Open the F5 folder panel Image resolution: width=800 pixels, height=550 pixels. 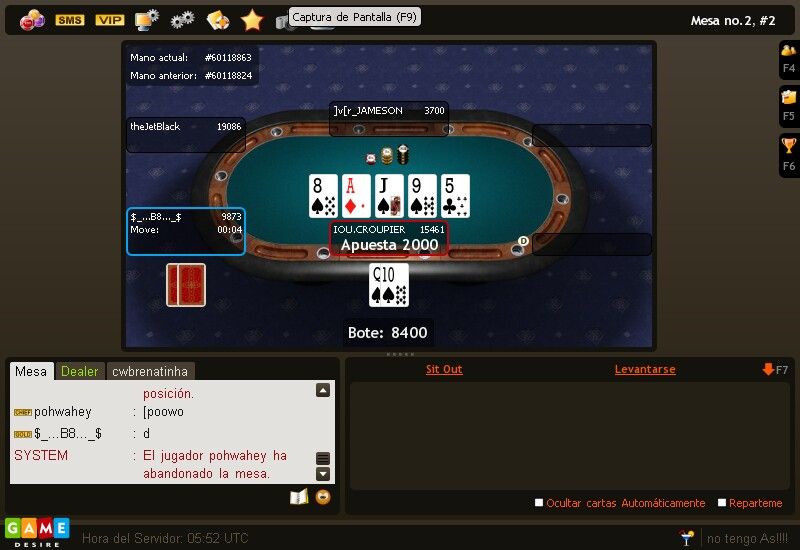[x=789, y=106]
